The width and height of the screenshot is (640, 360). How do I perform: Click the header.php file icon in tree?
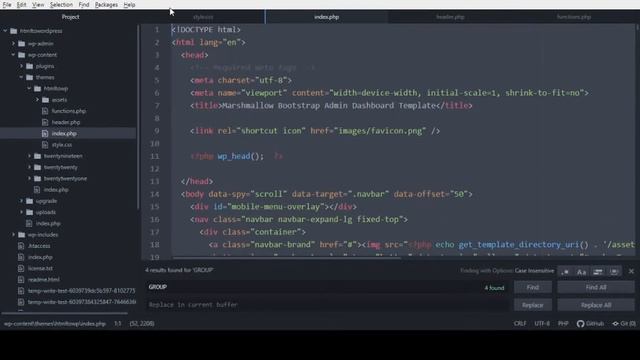45,122
